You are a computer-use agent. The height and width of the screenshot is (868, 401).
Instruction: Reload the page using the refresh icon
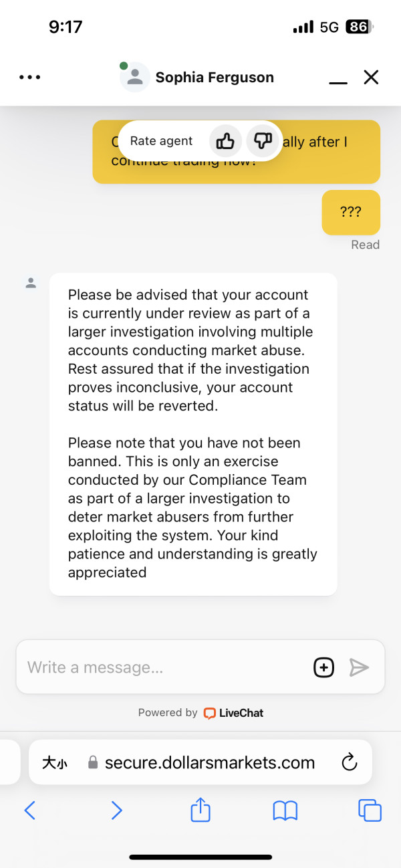(349, 762)
